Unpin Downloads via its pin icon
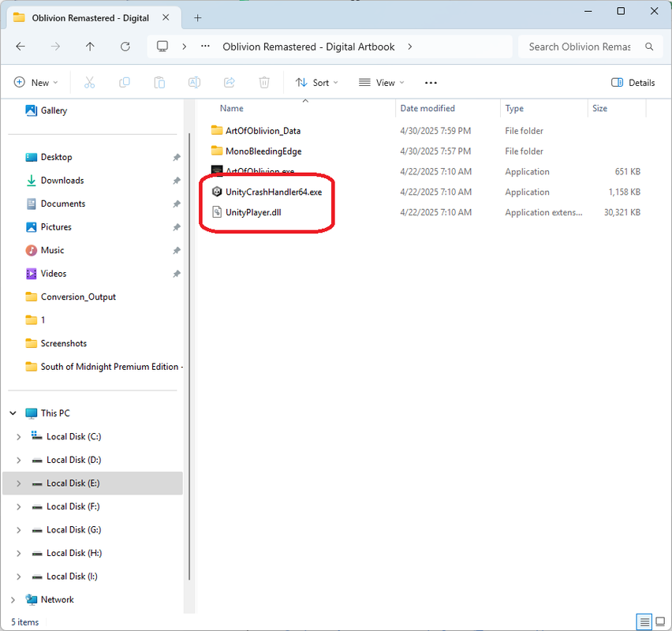 [177, 181]
